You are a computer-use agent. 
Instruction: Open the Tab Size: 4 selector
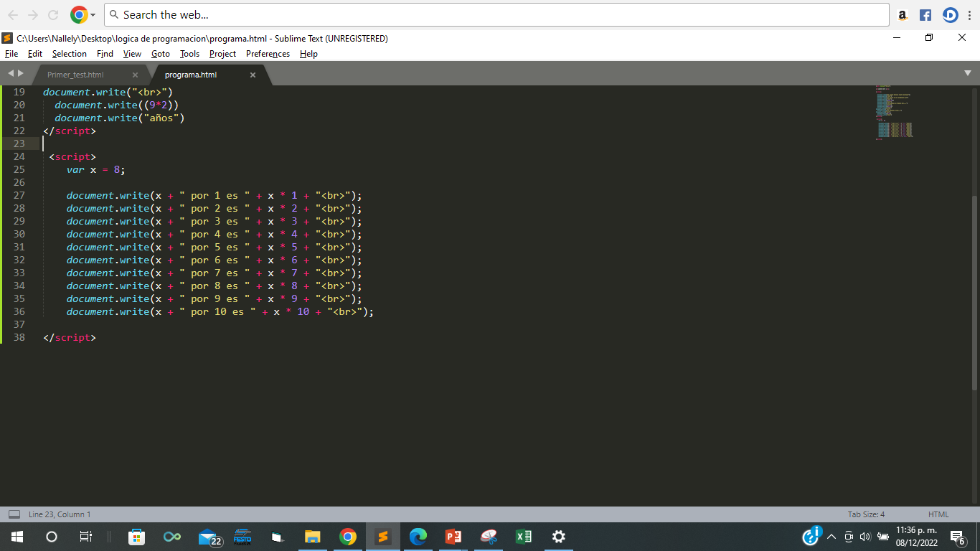866,514
